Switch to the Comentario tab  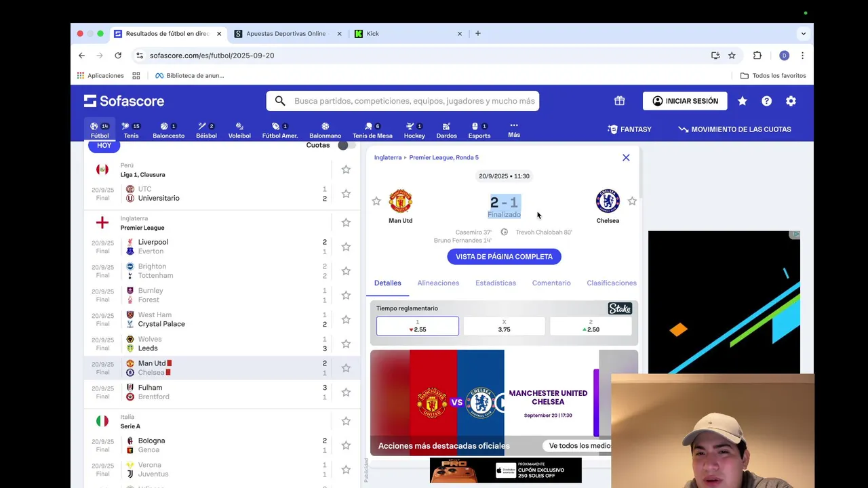coord(551,283)
